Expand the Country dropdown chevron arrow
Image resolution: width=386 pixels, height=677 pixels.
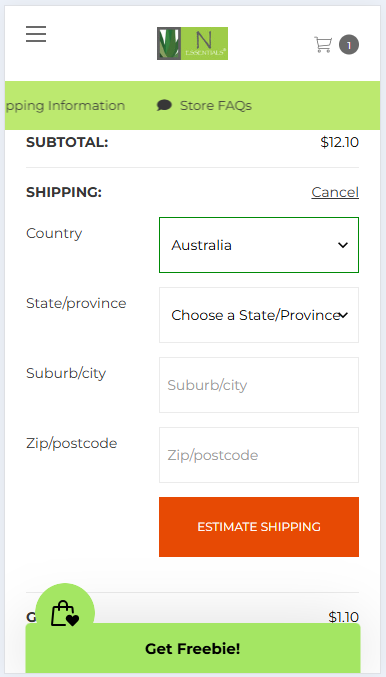click(x=343, y=245)
